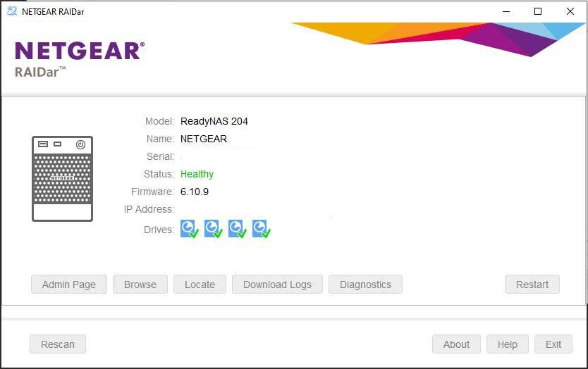Restart the NAS device
The width and height of the screenshot is (588, 369).
(532, 284)
